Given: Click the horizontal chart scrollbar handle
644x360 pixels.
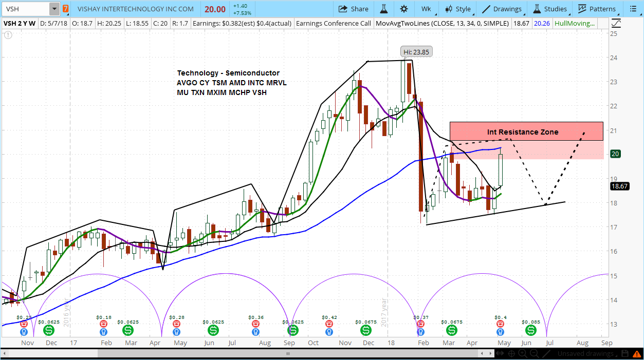Looking at the screenshot, I should [288, 353].
